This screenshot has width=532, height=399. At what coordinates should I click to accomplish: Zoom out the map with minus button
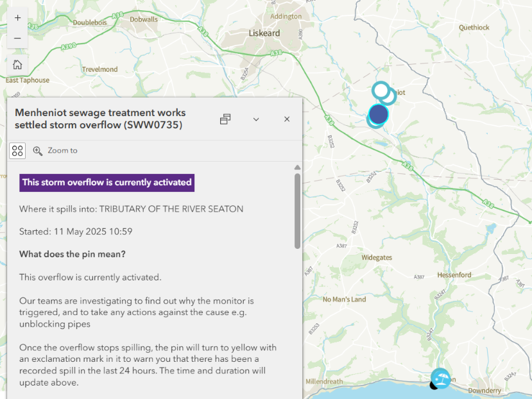click(x=17, y=38)
